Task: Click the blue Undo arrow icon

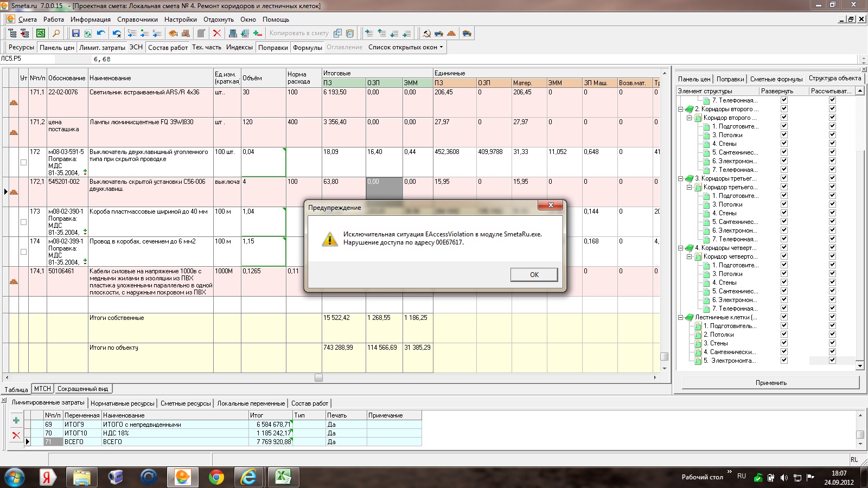Action: tap(101, 33)
